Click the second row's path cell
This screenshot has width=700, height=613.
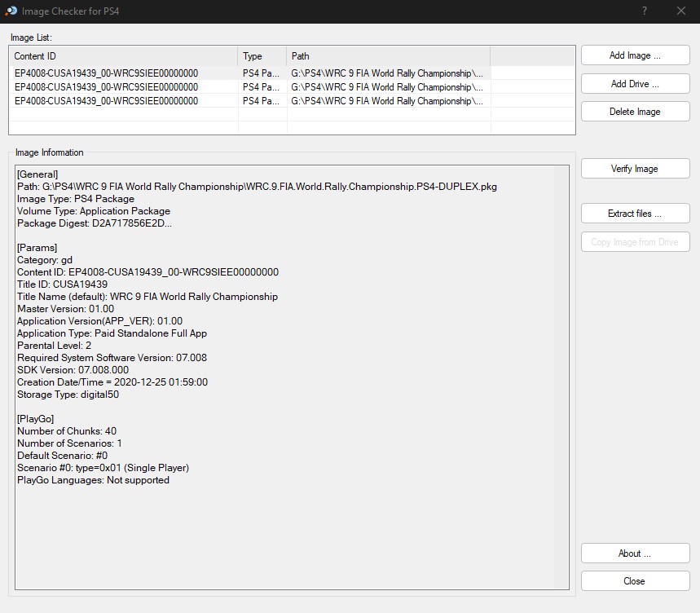[x=387, y=87]
